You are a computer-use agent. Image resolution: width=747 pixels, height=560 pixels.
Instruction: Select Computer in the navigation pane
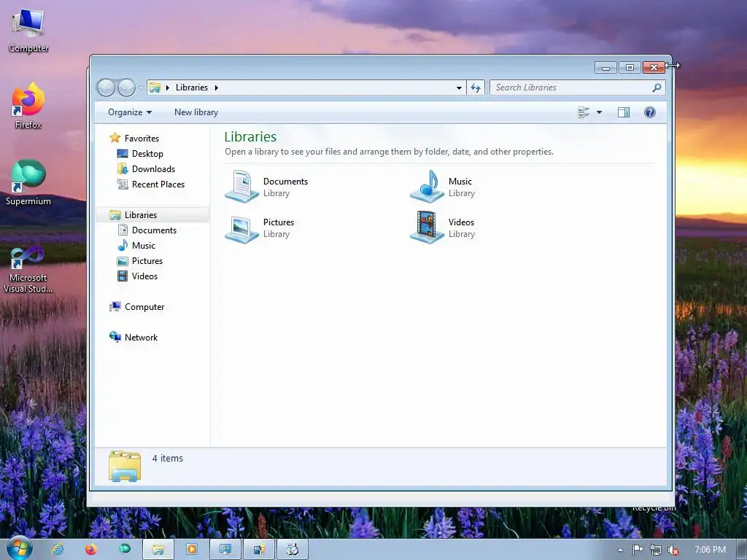[x=144, y=307]
